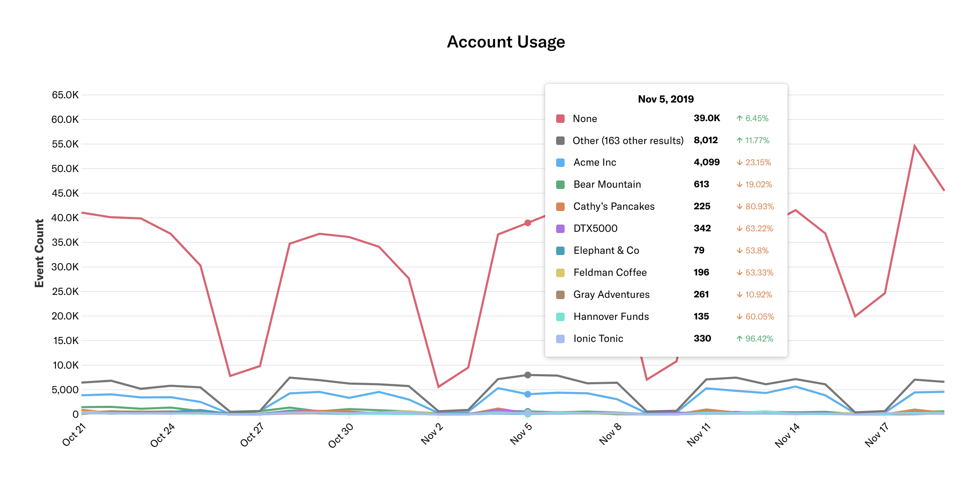Click the yellow Feldman Coffee swatch
Image resolution: width=980 pixels, height=483 pixels.
click(x=560, y=273)
